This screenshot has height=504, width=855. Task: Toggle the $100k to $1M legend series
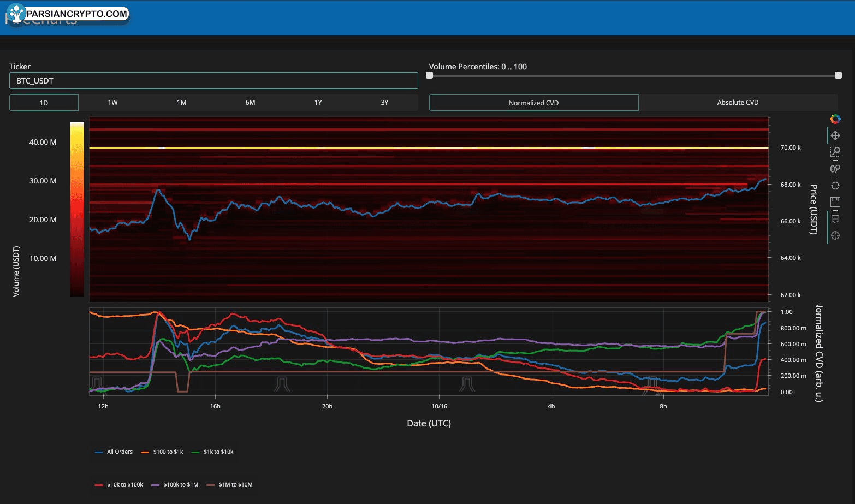click(x=175, y=485)
